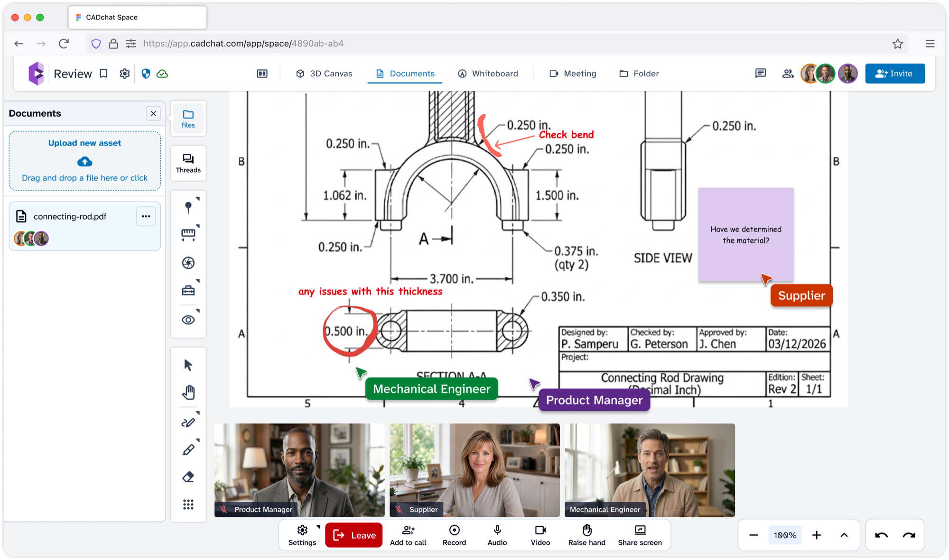Image resolution: width=949 pixels, height=560 pixels.
Task: Open ruler tool options corner arrow
Action: point(198,226)
